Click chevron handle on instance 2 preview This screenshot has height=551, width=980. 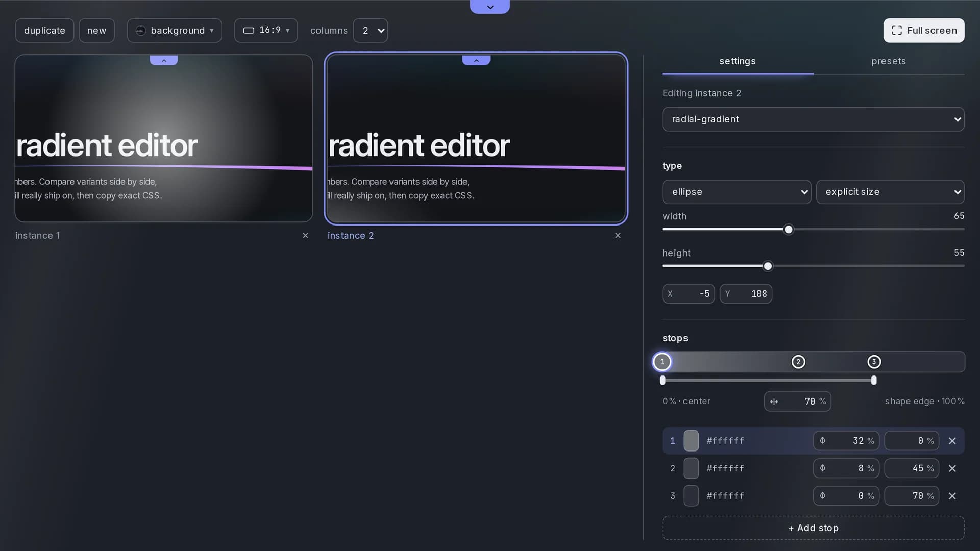[x=476, y=60]
